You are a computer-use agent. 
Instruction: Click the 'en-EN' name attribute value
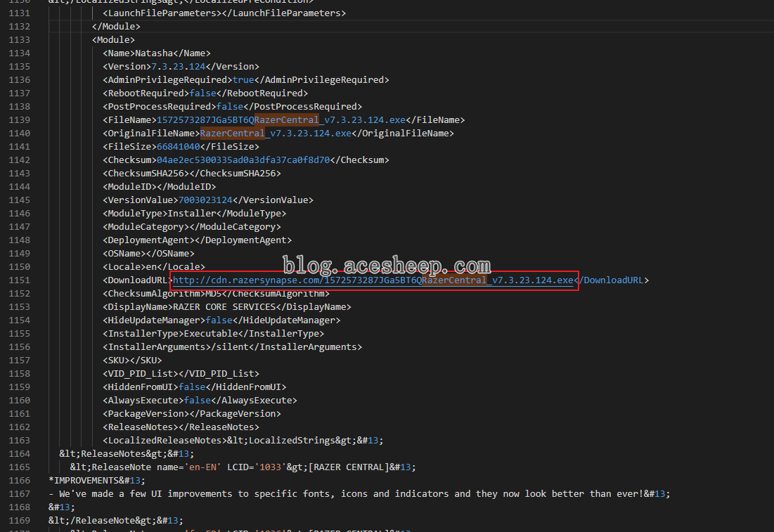pyautogui.click(x=202, y=467)
